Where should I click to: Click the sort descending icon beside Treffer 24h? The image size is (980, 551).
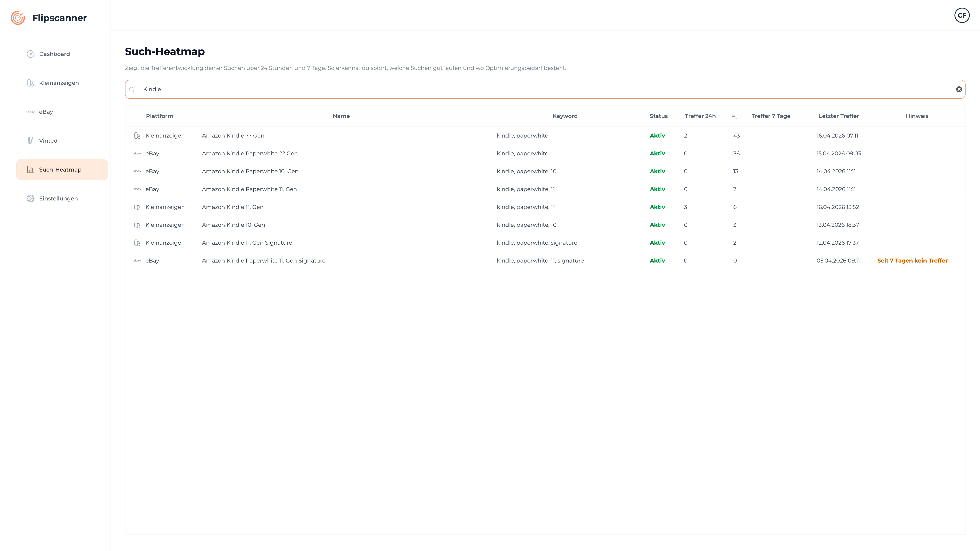pyautogui.click(x=734, y=116)
